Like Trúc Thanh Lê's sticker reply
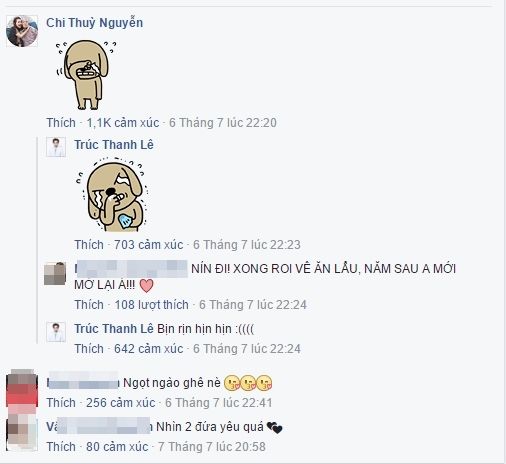 (x=89, y=245)
